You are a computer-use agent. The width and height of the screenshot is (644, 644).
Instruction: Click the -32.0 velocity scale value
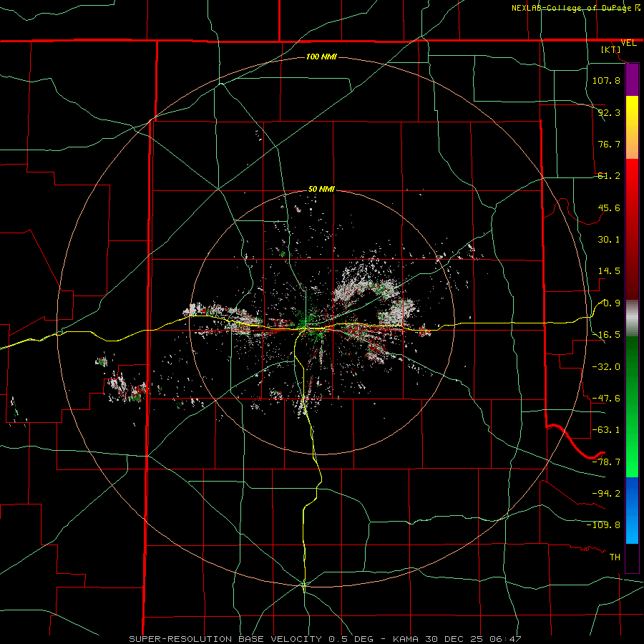pyautogui.click(x=606, y=366)
